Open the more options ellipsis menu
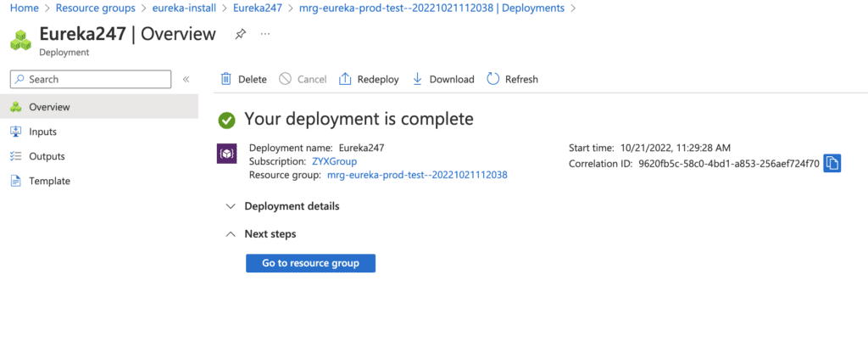The height and width of the screenshot is (348, 868). click(265, 34)
